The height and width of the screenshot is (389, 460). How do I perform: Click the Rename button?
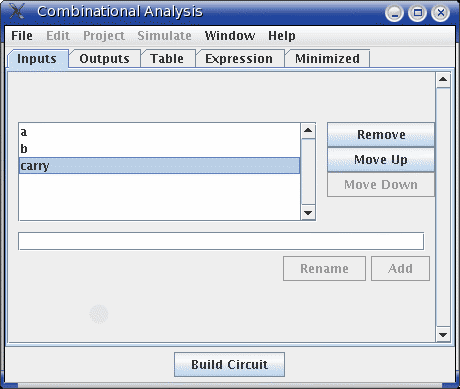click(324, 269)
